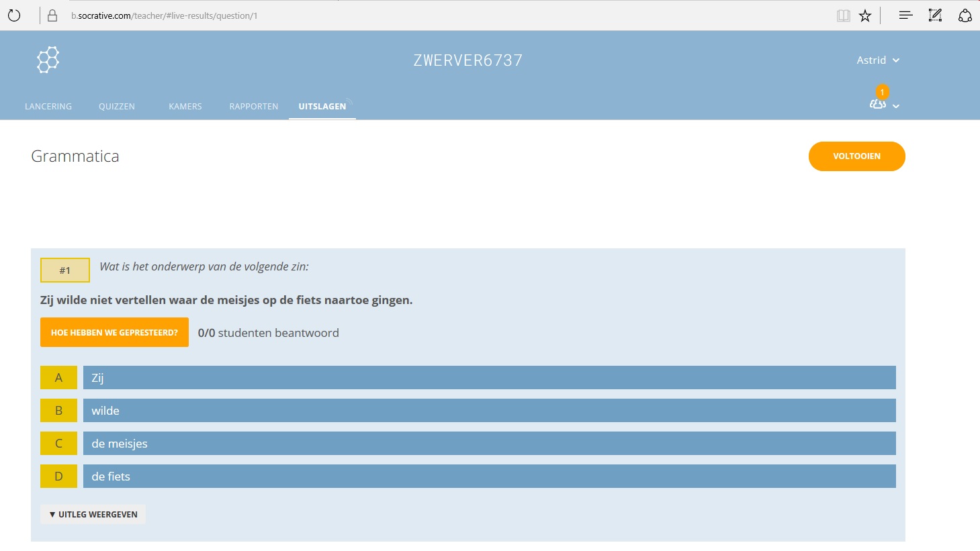980x551 pixels.
Task: Open the Lancering tab
Action: 48,106
